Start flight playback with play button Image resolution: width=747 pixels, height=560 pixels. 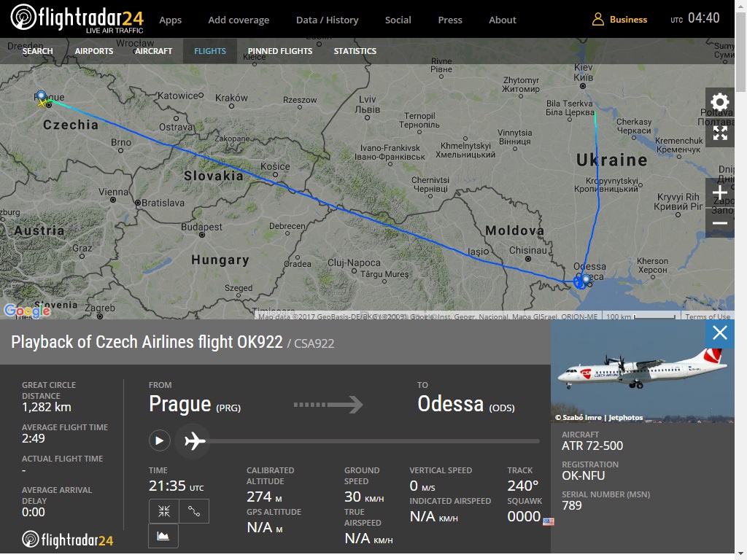(159, 440)
